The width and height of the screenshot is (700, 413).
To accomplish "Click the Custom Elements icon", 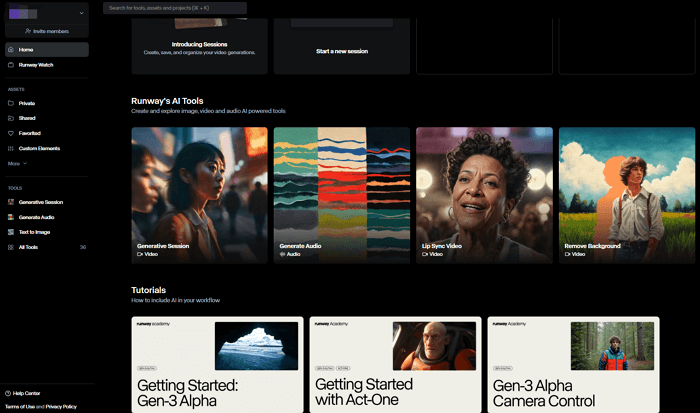I will [11, 148].
